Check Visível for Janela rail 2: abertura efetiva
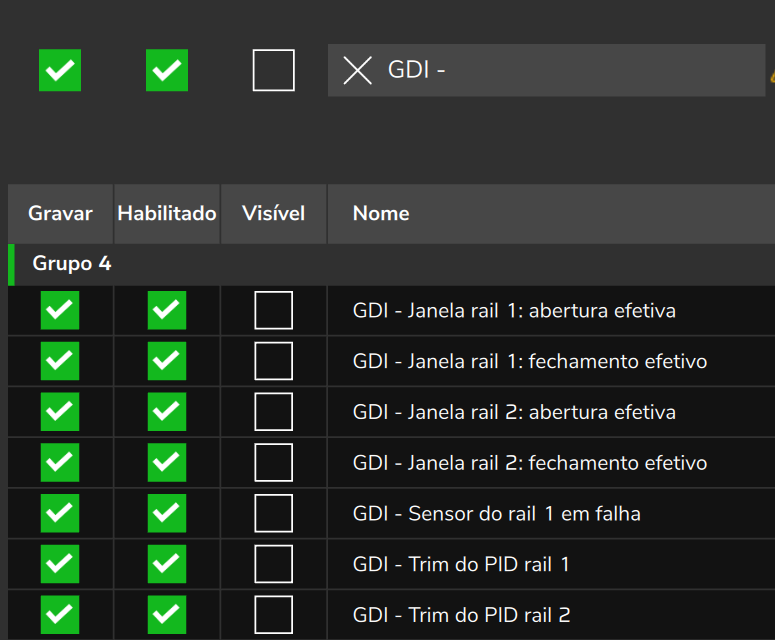This screenshot has height=640, width=775. pos(274,412)
